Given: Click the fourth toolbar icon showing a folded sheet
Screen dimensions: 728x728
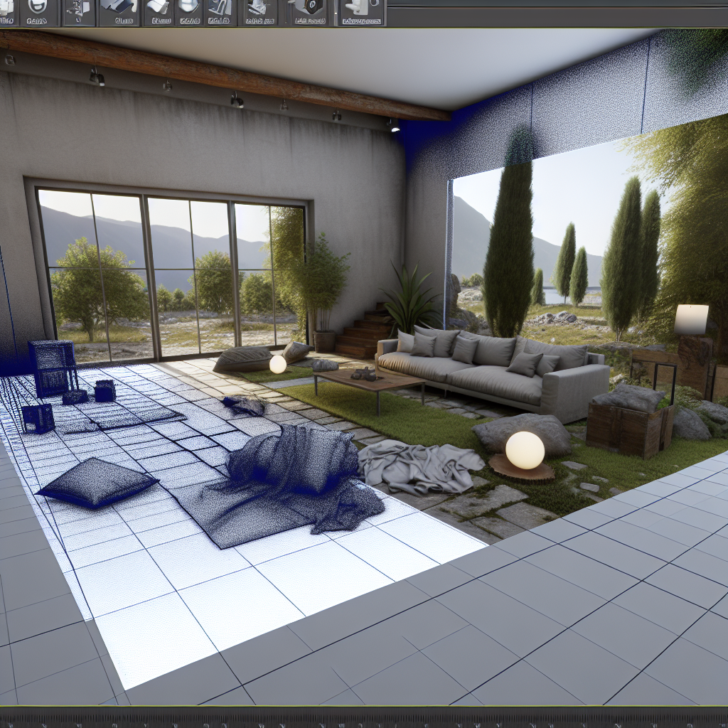Looking at the screenshot, I should point(118,10).
